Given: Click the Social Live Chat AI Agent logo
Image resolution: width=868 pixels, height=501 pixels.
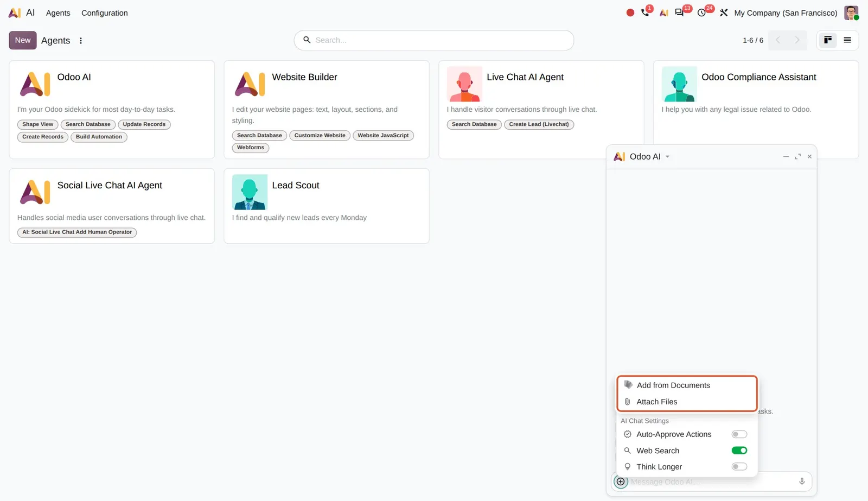Looking at the screenshot, I should tap(35, 192).
